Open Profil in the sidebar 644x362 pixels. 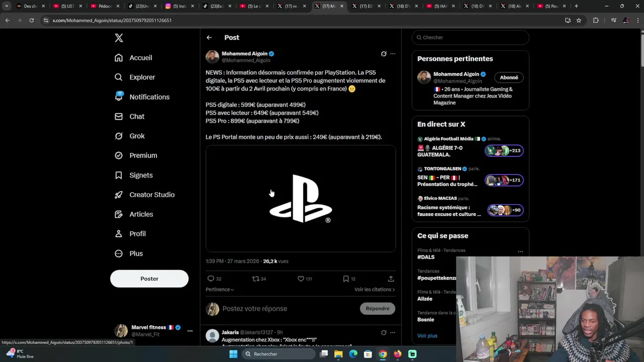point(130,234)
